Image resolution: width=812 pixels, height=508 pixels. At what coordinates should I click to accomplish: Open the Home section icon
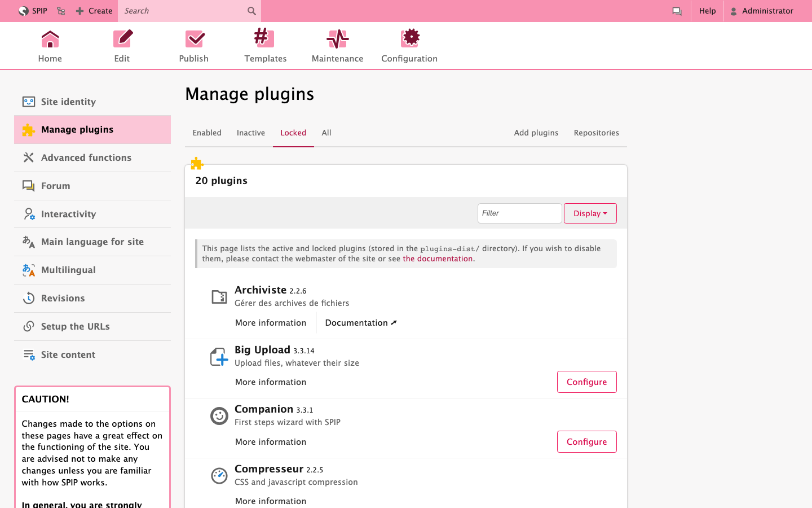click(50, 39)
